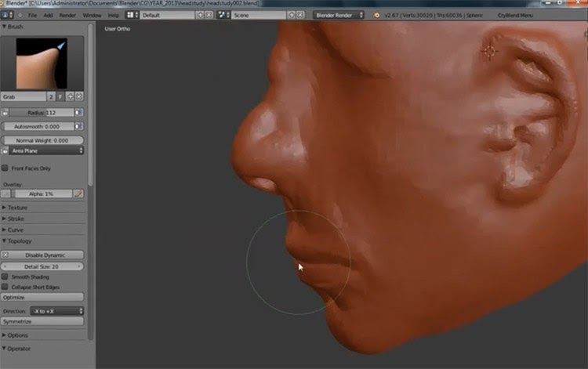Screen dimensions: 588x369
Task: Toggle radius pressure sensitivity icon
Action: [x=78, y=112]
